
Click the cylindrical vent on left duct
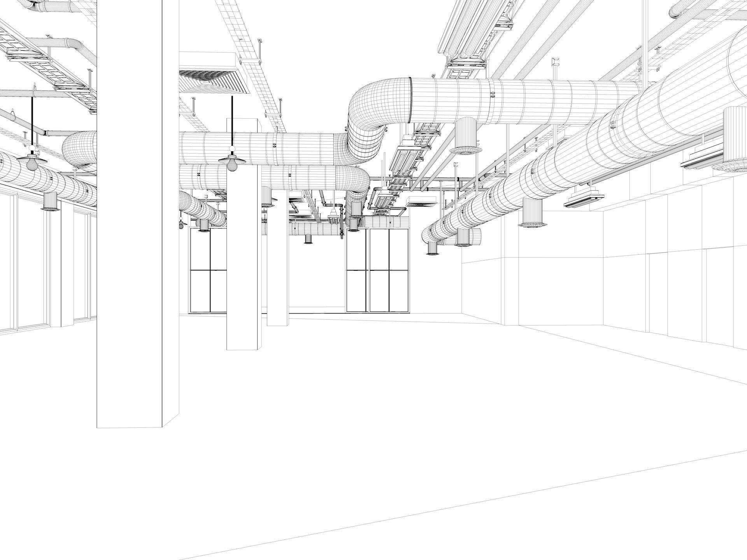click(50, 201)
